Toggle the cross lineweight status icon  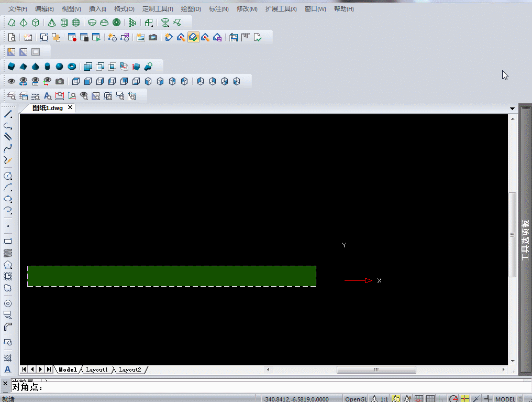click(488, 399)
